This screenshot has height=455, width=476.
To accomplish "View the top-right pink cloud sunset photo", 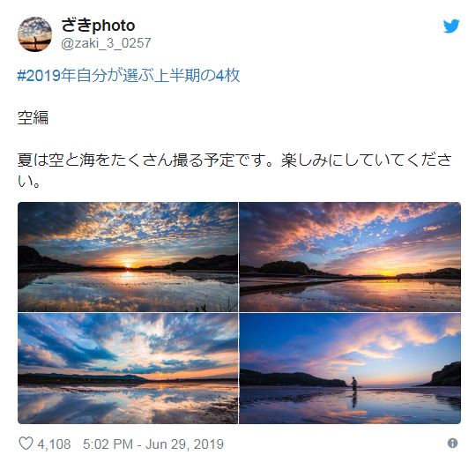I will tap(350, 257).
